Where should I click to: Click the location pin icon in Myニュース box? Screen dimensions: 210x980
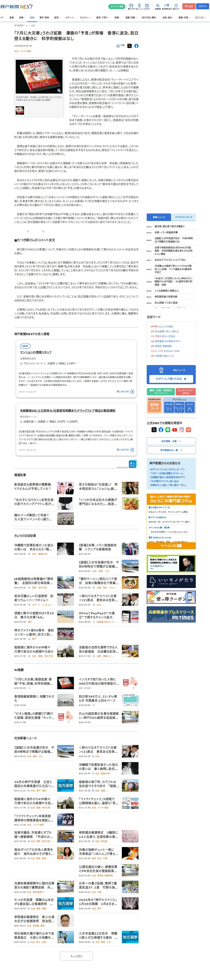(x=161, y=370)
